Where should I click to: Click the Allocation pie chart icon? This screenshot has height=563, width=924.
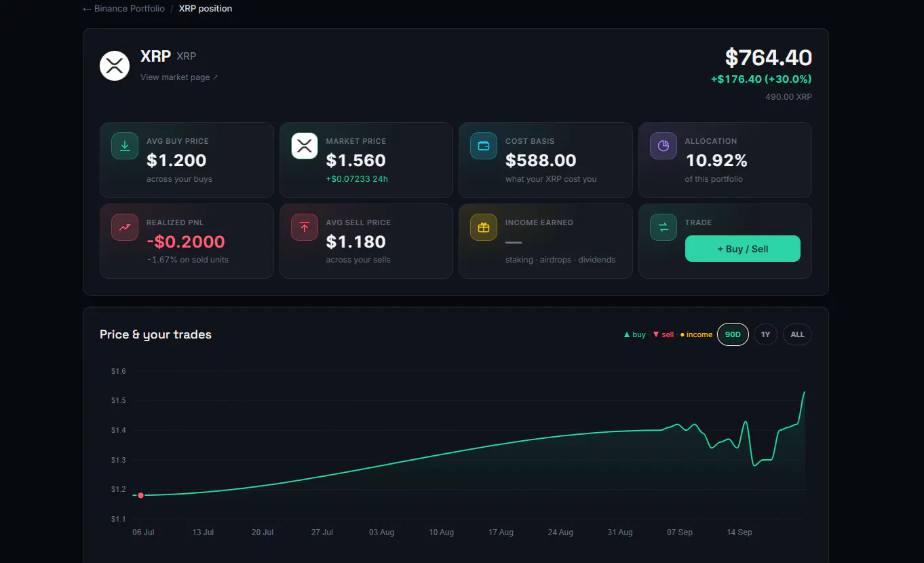coord(663,146)
